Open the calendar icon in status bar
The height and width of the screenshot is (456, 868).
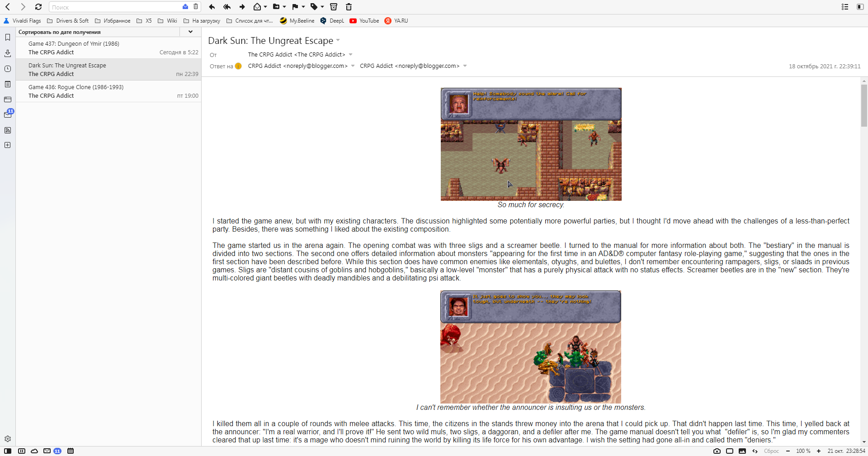71,451
